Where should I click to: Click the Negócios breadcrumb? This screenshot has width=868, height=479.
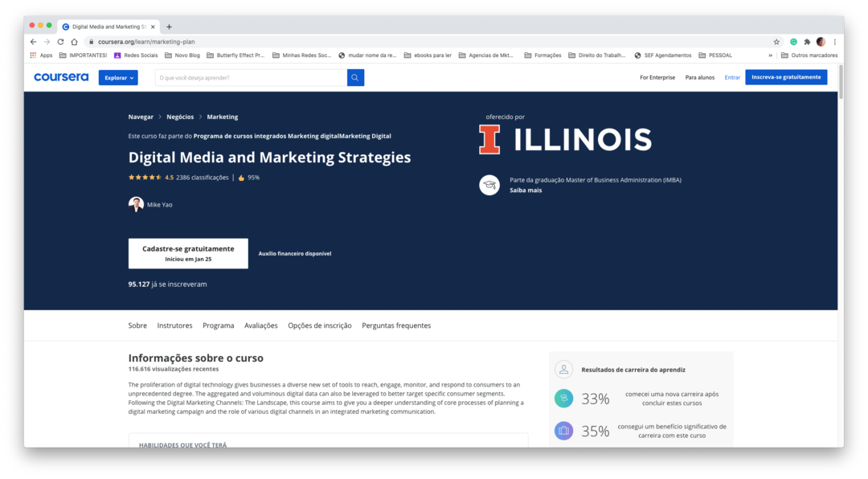click(180, 117)
